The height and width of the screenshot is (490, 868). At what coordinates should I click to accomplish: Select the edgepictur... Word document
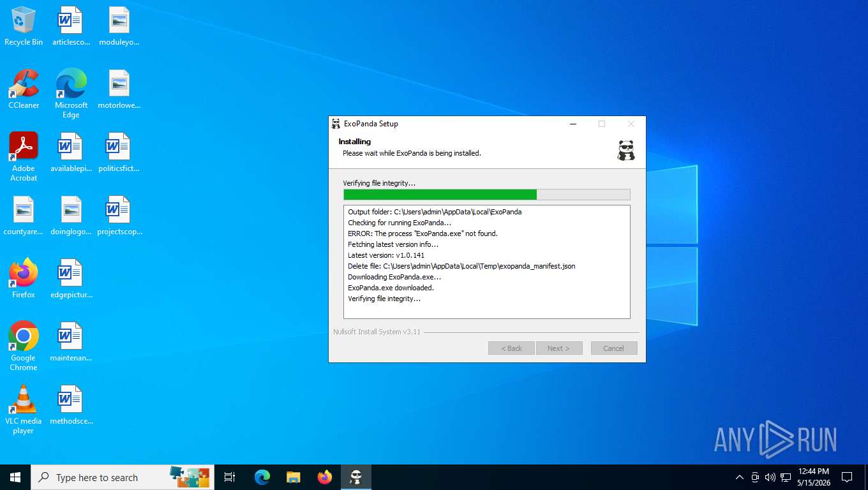tap(71, 279)
